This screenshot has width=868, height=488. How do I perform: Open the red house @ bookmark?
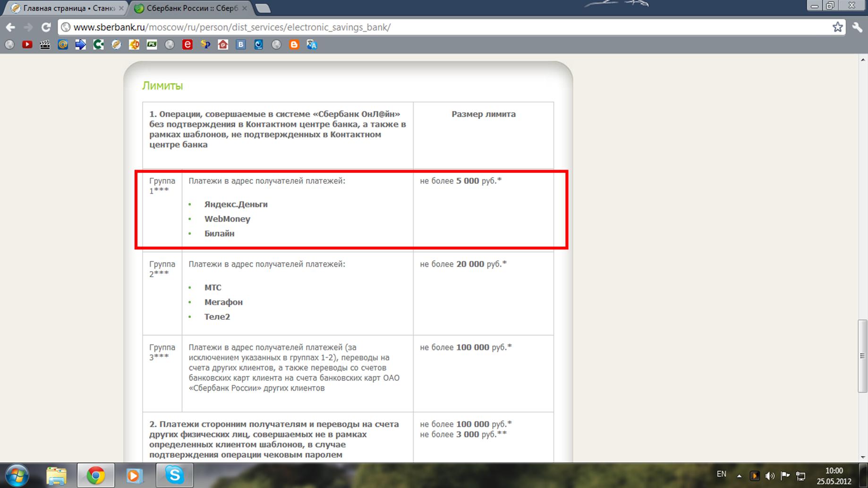(223, 44)
